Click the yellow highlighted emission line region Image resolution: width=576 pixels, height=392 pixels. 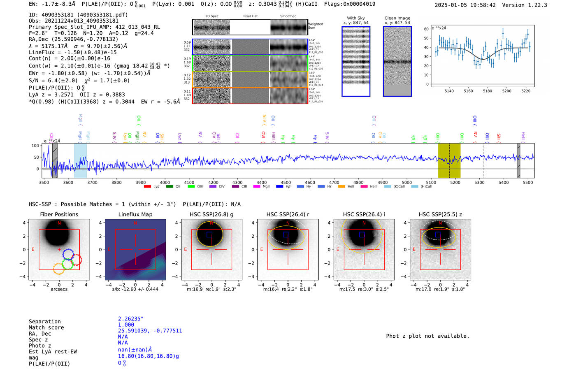click(449, 161)
